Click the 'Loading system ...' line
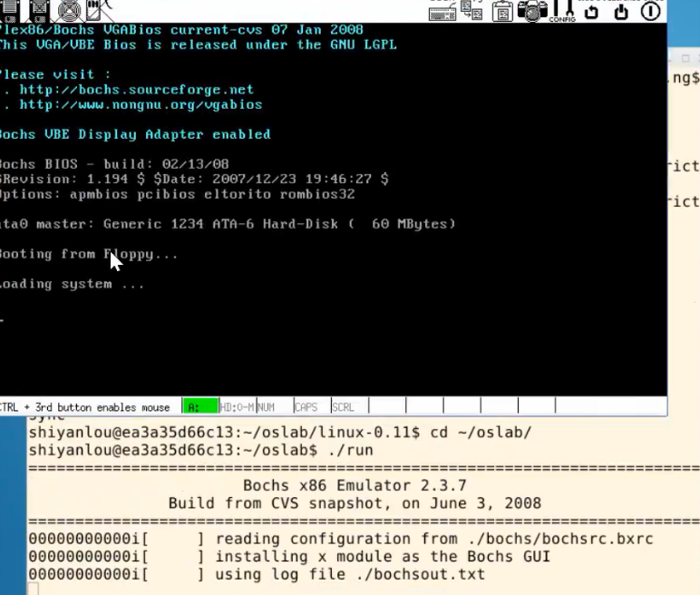This screenshot has height=595, width=700. [x=72, y=284]
